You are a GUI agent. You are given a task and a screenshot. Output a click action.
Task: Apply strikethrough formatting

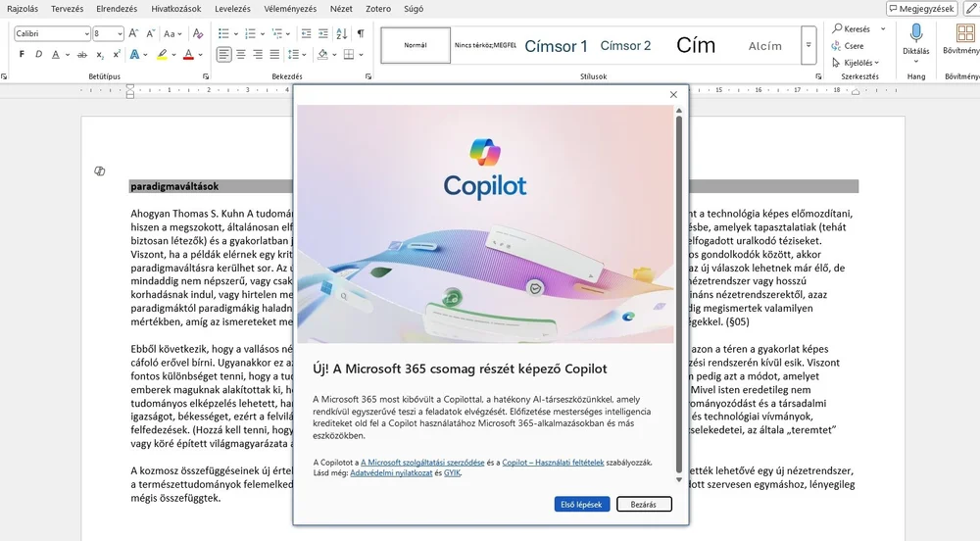click(x=82, y=54)
